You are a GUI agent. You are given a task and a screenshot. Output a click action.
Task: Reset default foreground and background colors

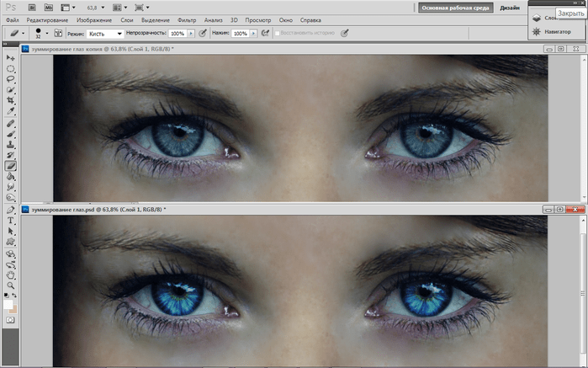point(7,296)
